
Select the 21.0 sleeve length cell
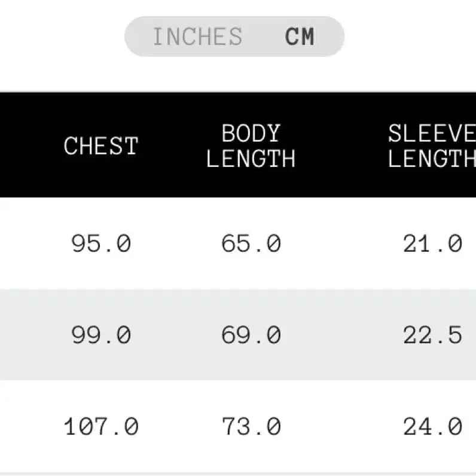tap(432, 244)
